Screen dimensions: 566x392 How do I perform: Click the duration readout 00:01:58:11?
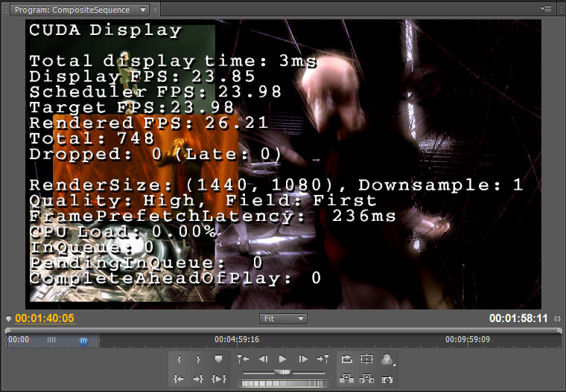coord(518,318)
